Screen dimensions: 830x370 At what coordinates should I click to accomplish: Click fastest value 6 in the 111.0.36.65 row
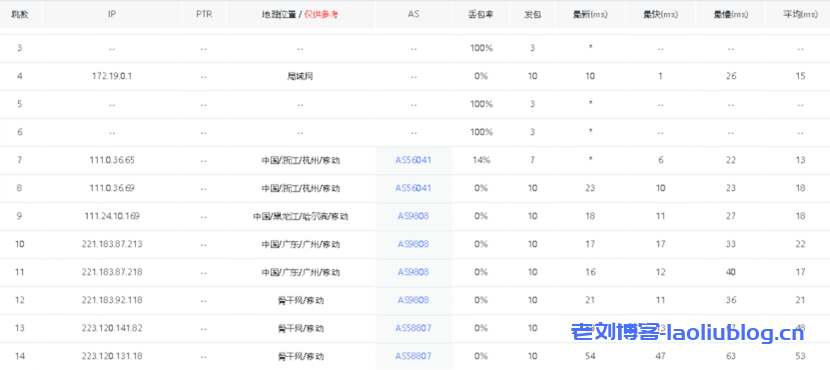(661, 160)
